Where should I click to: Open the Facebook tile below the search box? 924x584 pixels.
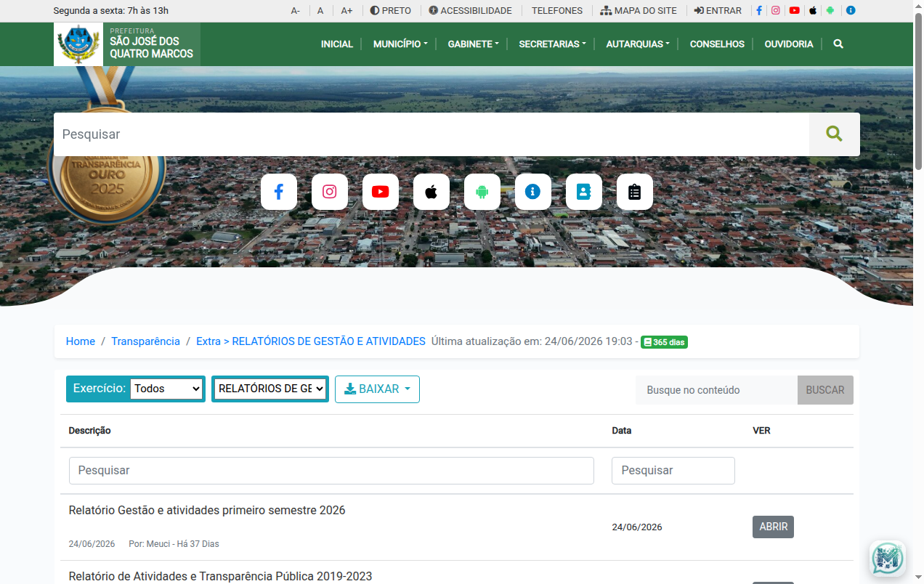[279, 192]
